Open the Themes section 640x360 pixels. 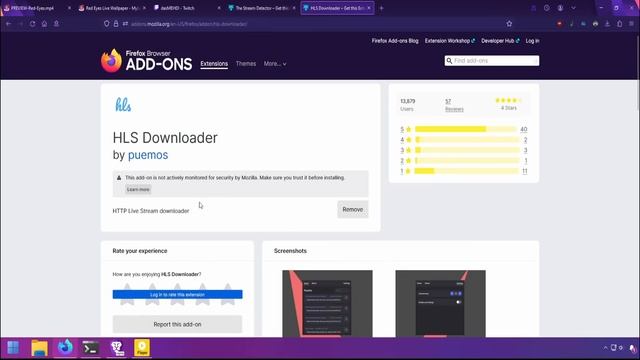(246, 64)
